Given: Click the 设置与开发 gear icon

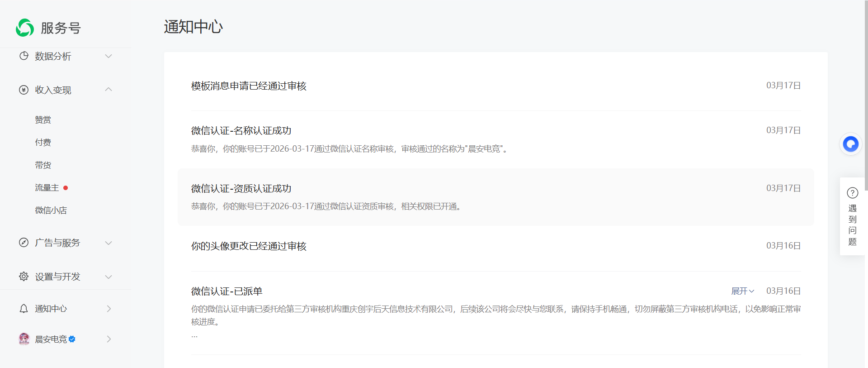Looking at the screenshot, I should (x=24, y=276).
